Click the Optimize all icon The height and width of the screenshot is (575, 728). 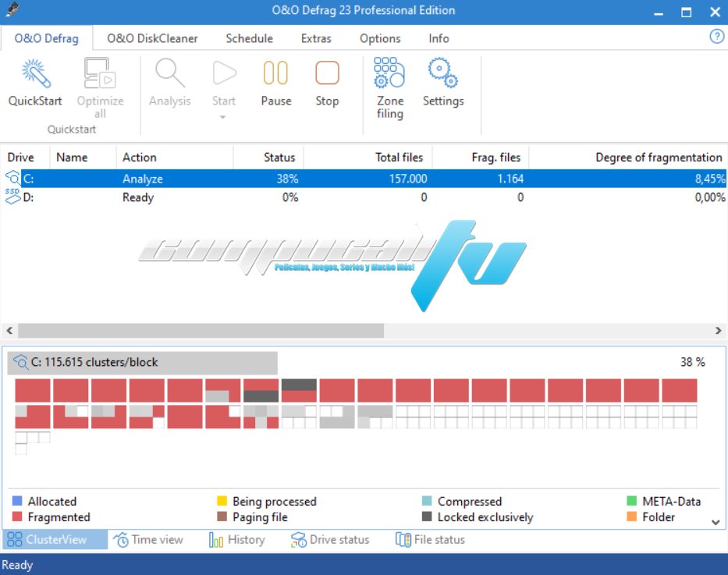point(100,73)
